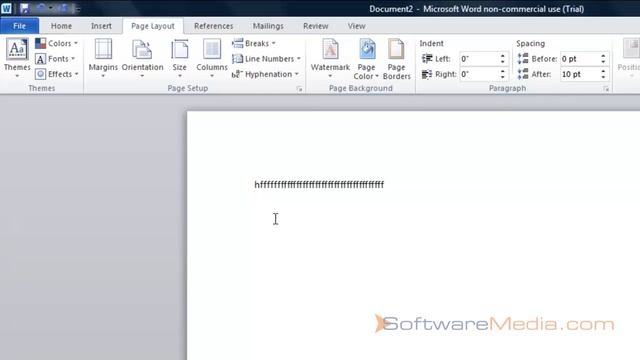Image resolution: width=640 pixels, height=360 pixels.
Task: Choose page Orientation
Action: [x=142, y=58]
